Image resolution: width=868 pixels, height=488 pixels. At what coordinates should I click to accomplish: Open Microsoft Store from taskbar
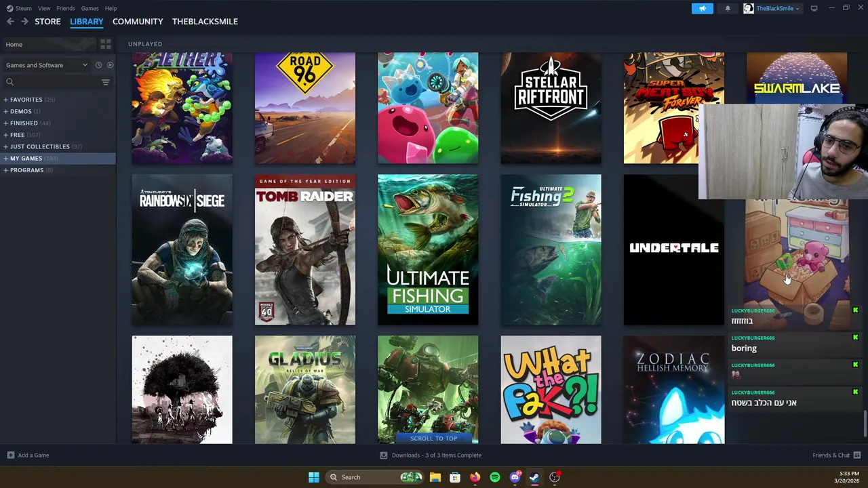[x=455, y=477]
